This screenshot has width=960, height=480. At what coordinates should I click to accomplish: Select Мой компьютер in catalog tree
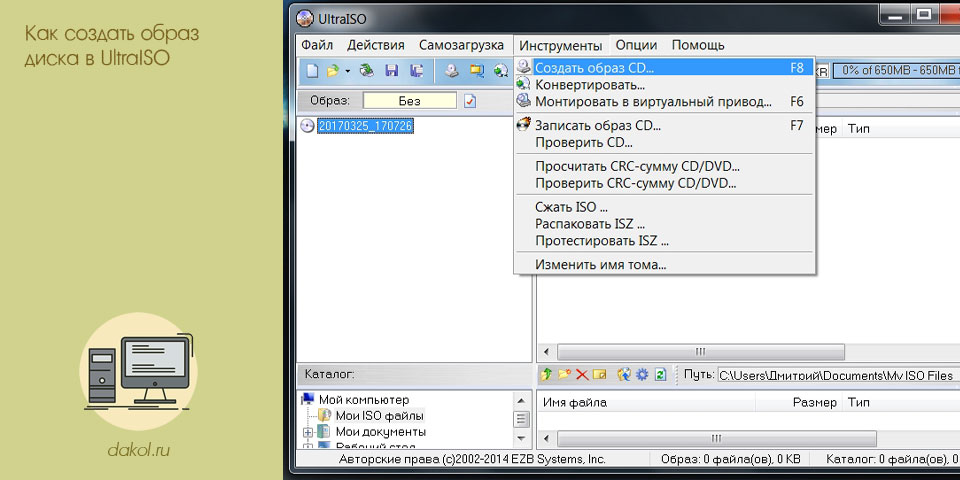[x=364, y=400]
